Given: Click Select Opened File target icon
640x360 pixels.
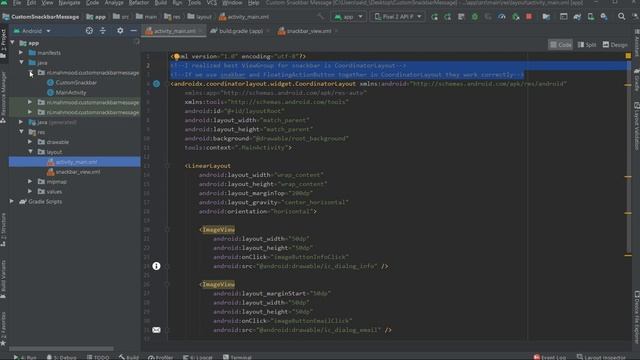Looking at the screenshot, I should click(x=89, y=31).
